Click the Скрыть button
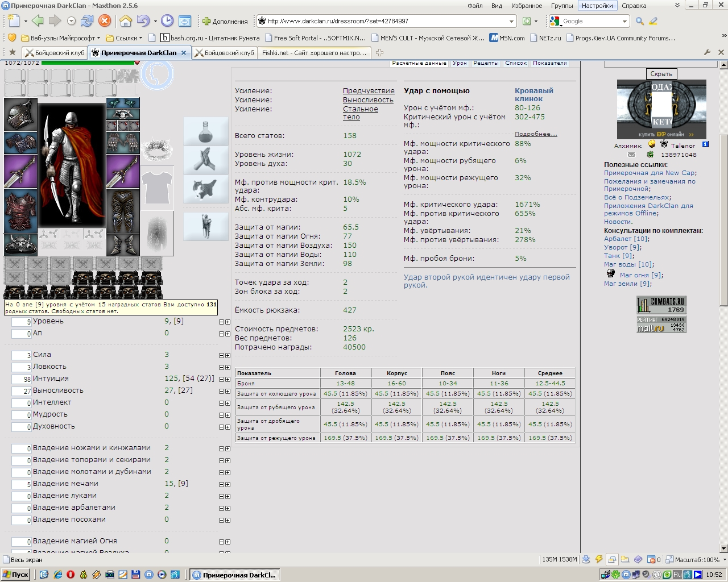Screen dimensions: 728x582 [x=661, y=74]
